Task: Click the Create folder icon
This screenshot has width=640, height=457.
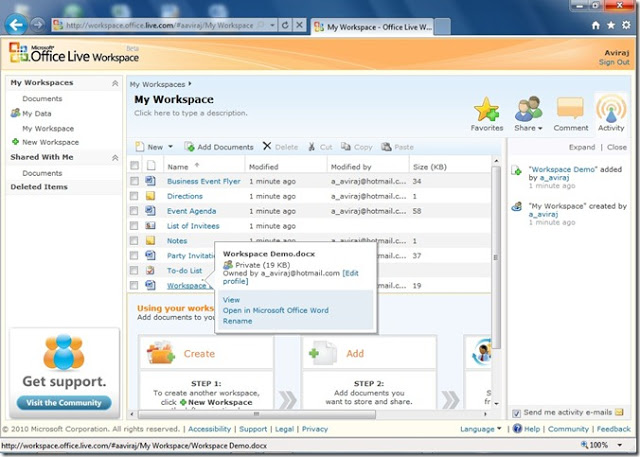Action: 162,353
